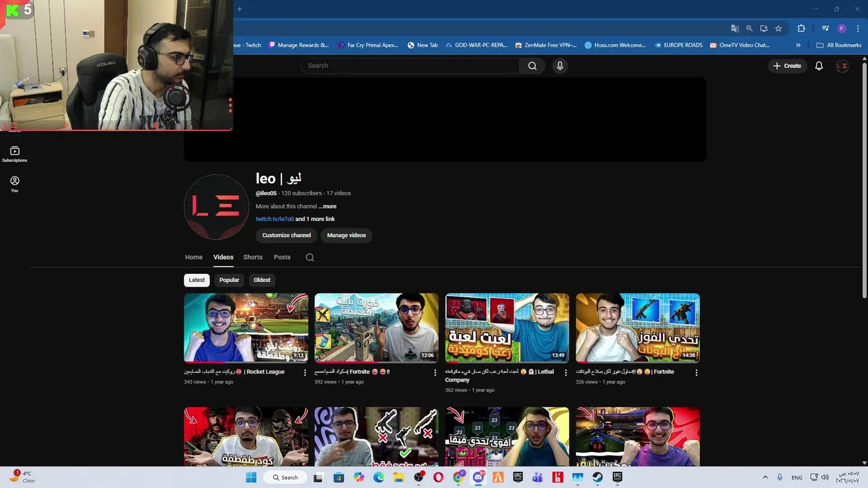Activate voice search microphone icon
Image resolution: width=868 pixels, height=488 pixels.
559,66
